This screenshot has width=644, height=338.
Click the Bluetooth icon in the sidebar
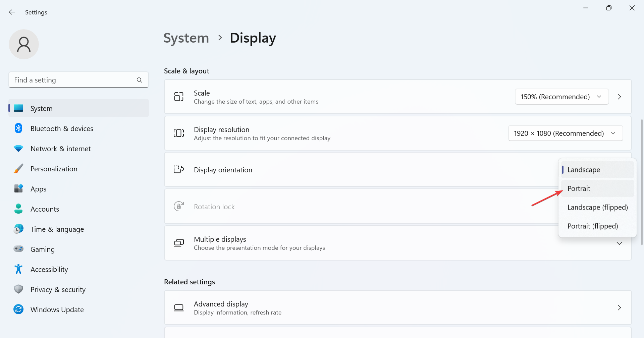pos(18,128)
